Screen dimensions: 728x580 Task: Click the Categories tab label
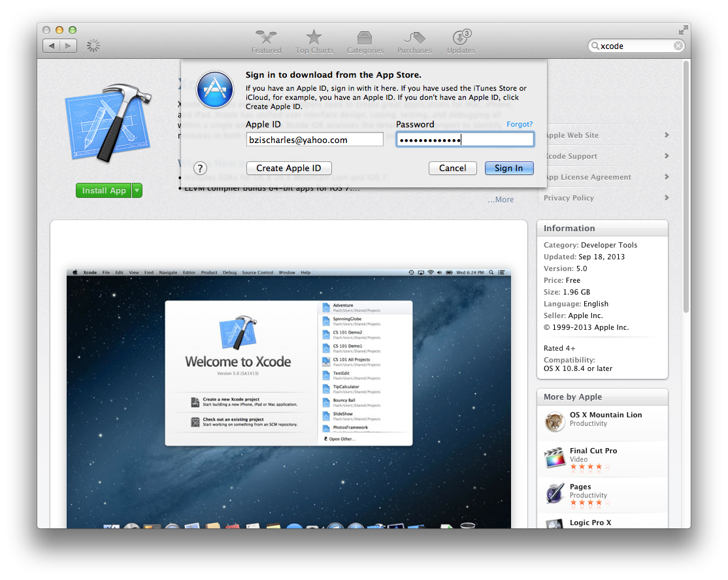(x=365, y=50)
